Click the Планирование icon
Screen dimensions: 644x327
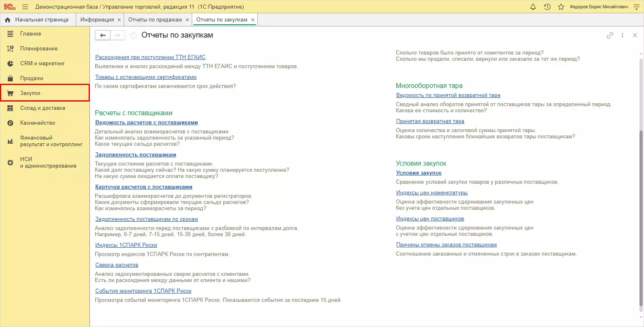10,49
